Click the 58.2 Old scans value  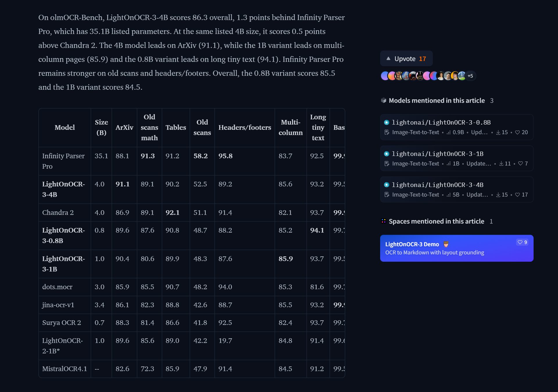pyautogui.click(x=201, y=156)
